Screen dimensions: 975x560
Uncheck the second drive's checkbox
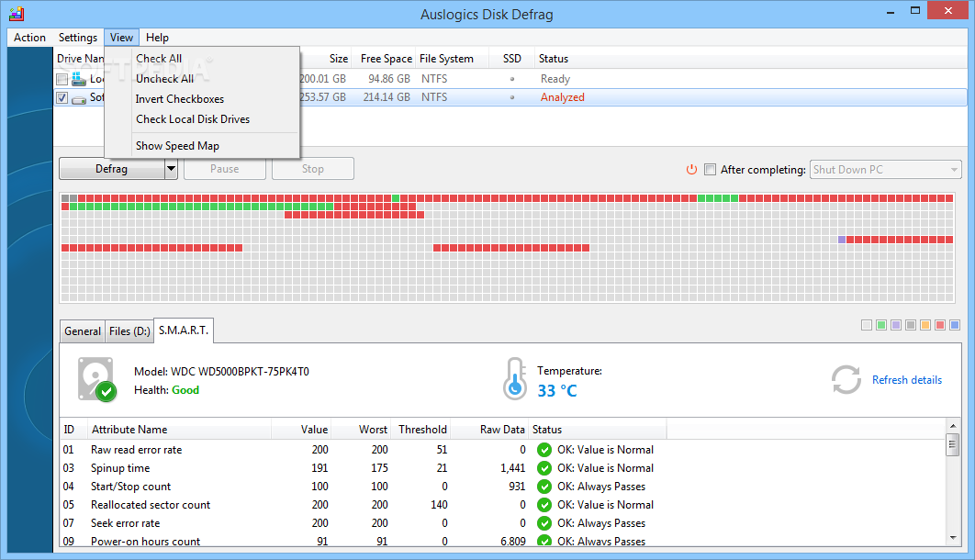click(62, 97)
